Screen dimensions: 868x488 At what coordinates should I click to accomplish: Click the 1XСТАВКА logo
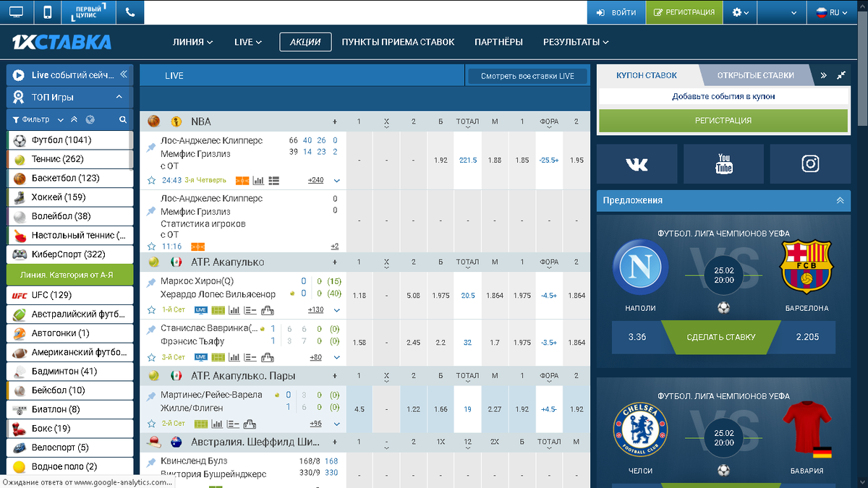click(61, 42)
